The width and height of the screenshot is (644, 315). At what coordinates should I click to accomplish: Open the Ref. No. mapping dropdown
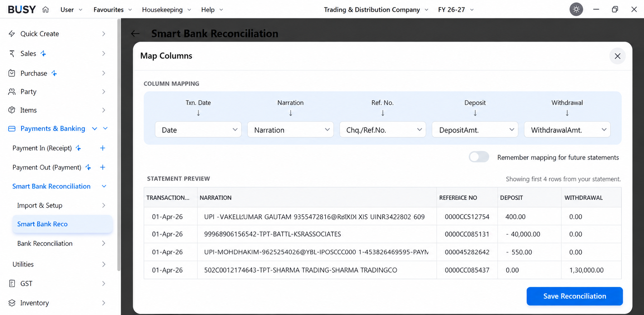click(383, 130)
